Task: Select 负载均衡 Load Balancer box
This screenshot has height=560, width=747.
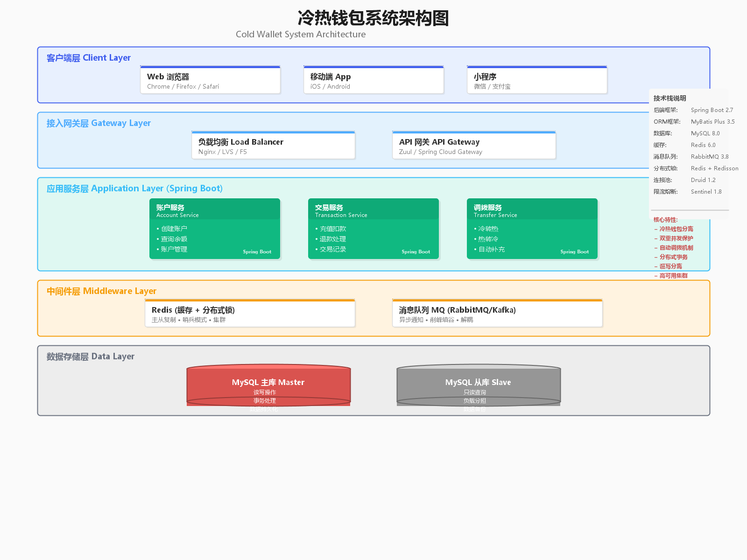Action: pos(273,145)
